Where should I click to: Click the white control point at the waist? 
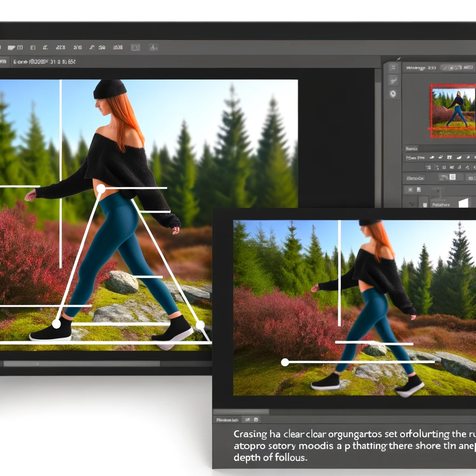tap(101, 189)
